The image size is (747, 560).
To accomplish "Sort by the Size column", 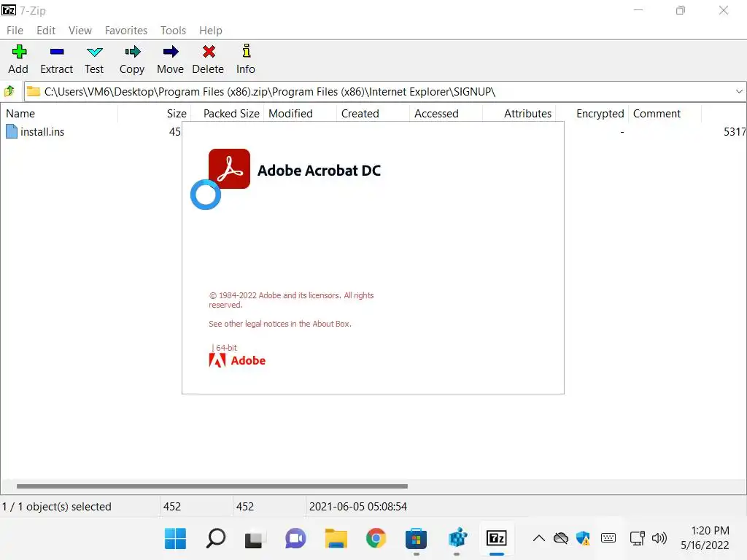I will pos(155,113).
